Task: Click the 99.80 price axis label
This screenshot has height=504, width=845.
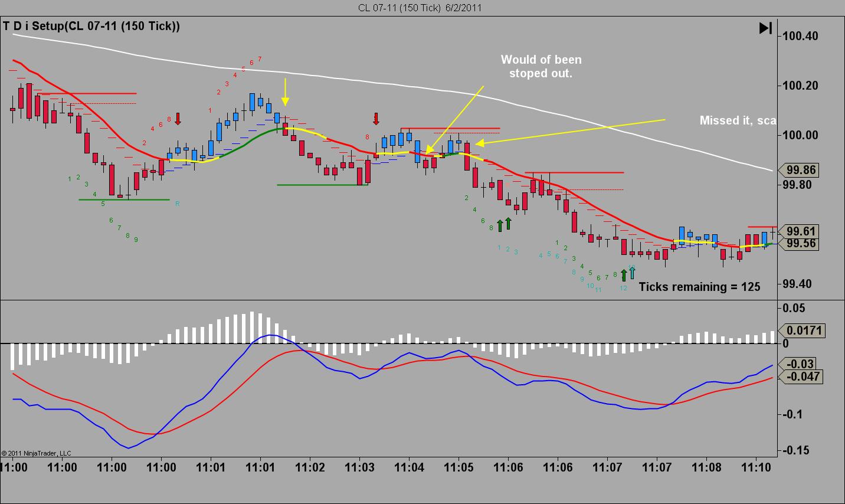Action: tap(797, 185)
